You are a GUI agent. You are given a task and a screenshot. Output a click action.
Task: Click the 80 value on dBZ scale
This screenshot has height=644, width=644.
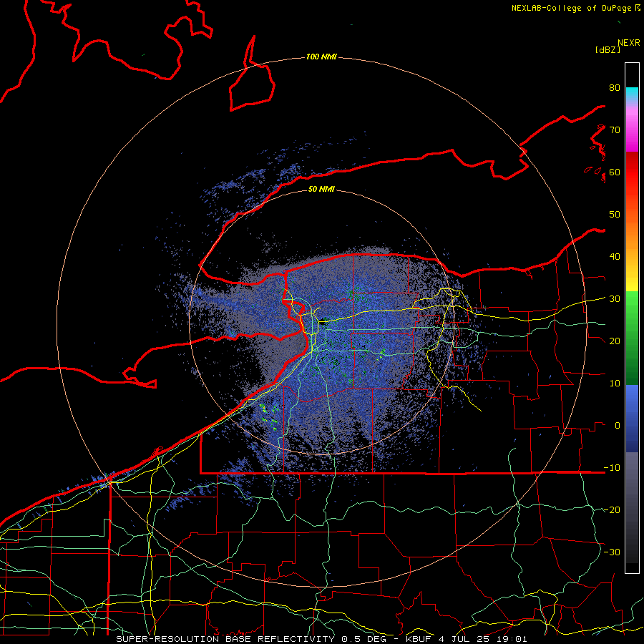pos(615,88)
